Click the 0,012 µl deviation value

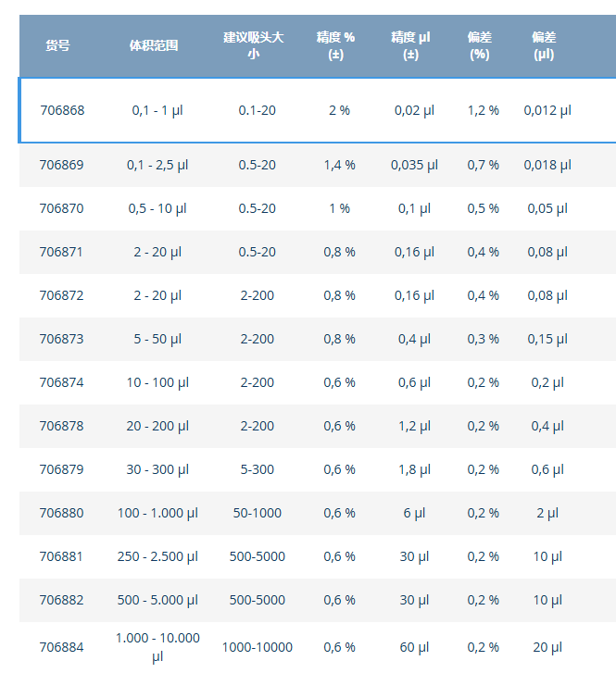(x=547, y=110)
